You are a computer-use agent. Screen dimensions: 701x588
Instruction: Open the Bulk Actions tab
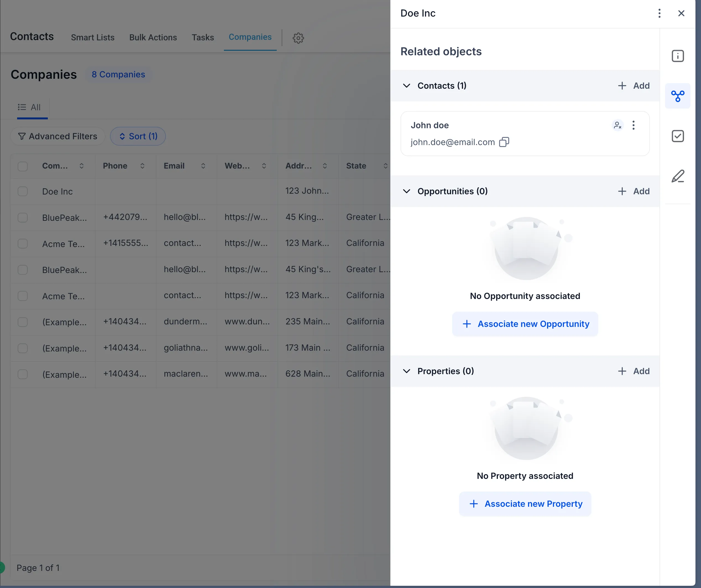[x=153, y=37]
